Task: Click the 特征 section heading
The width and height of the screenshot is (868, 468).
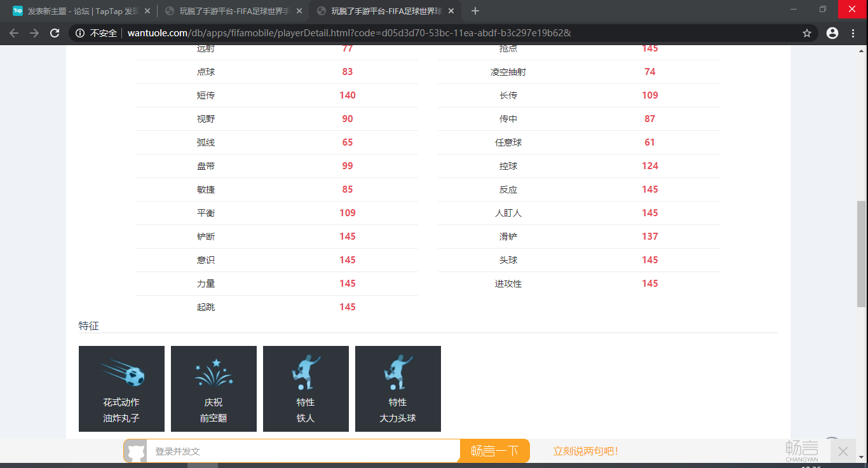Action: [89, 326]
